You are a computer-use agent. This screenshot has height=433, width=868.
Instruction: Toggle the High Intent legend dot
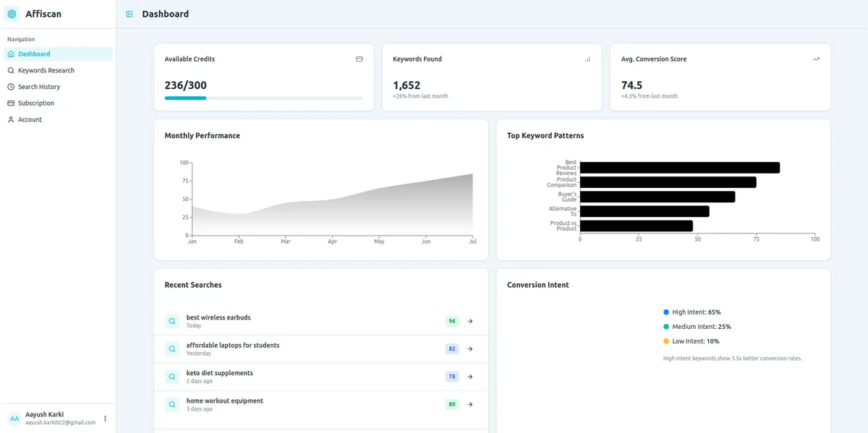point(665,312)
